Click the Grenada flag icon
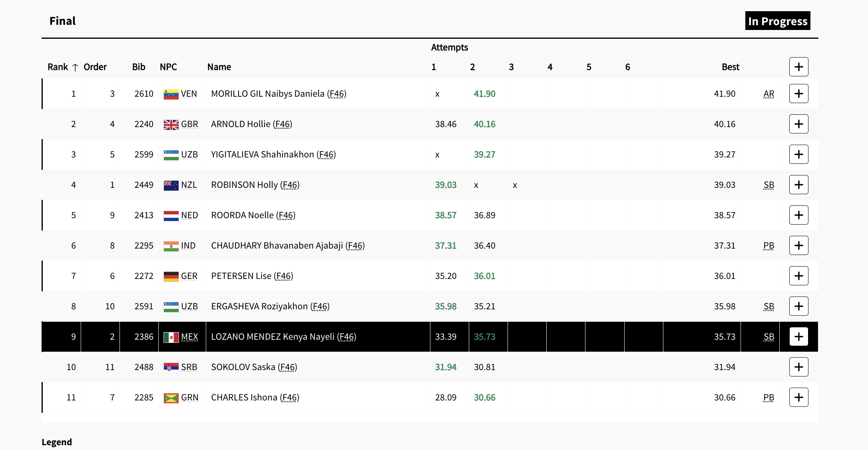Viewport: 868px width, 450px height. pos(171,398)
